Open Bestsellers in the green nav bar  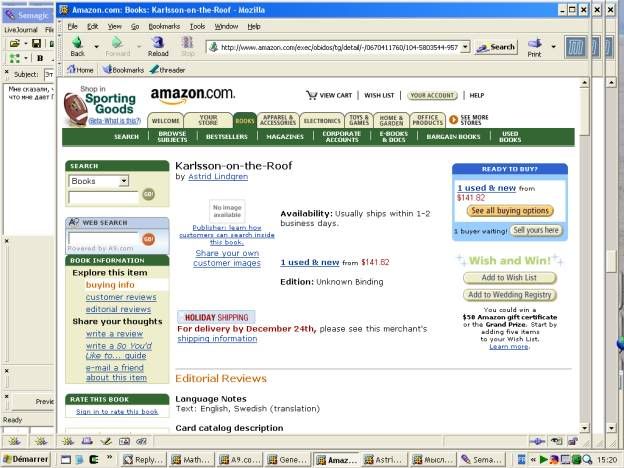(x=226, y=137)
